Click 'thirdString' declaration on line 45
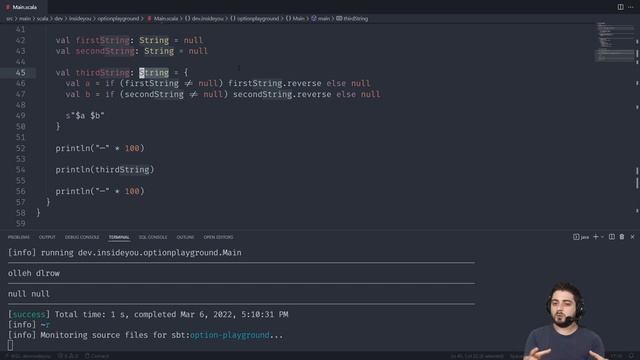Screen dimensions: 640x360 (x=102, y=73)
